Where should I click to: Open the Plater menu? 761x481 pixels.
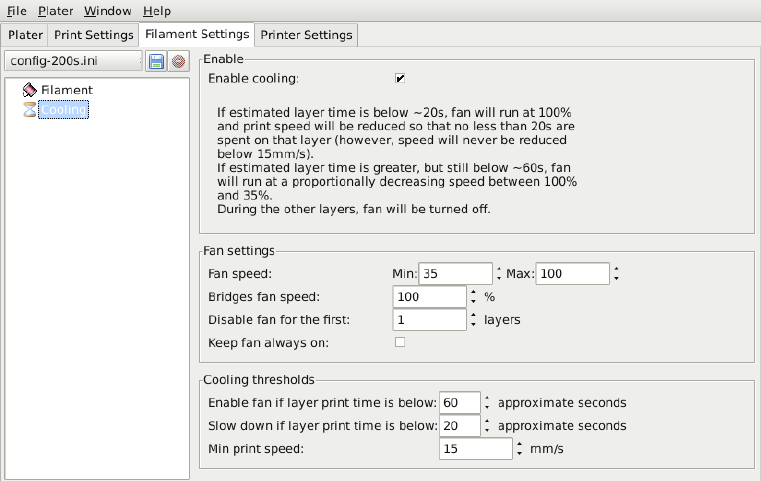55,11
